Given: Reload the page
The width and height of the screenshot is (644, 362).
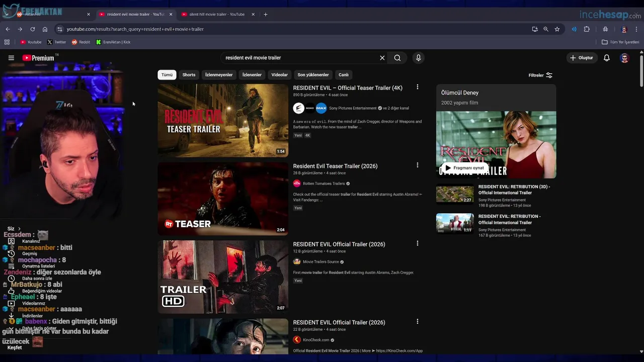Looking at the screenshot, I should coord(33,29).
